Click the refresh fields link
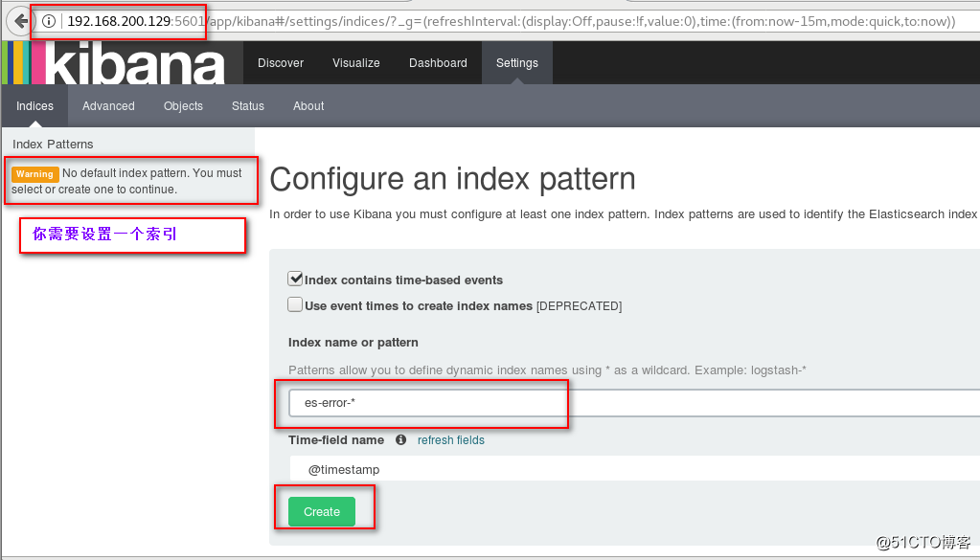 [450, 440]
